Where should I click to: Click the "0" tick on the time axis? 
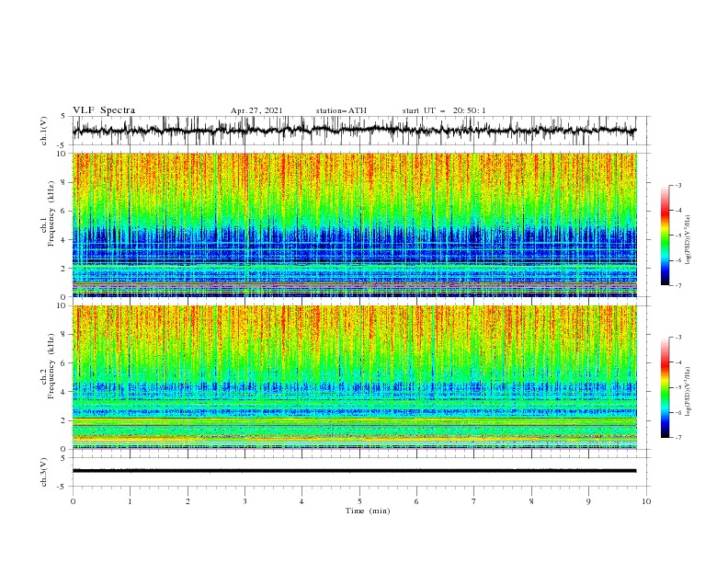[73, 501]
